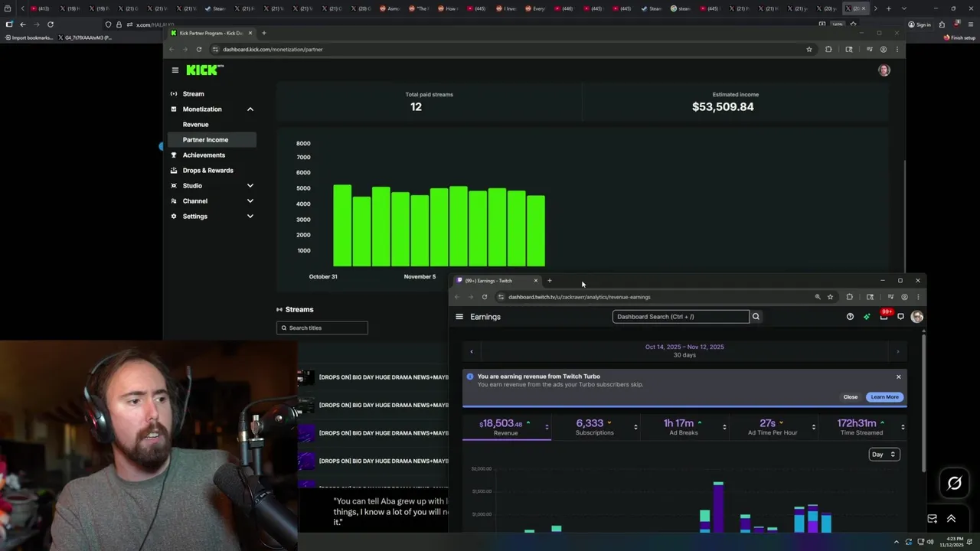Open the Twitch whispers chat icon
This screenshot has width=980, height=551.
click(900, 317)
